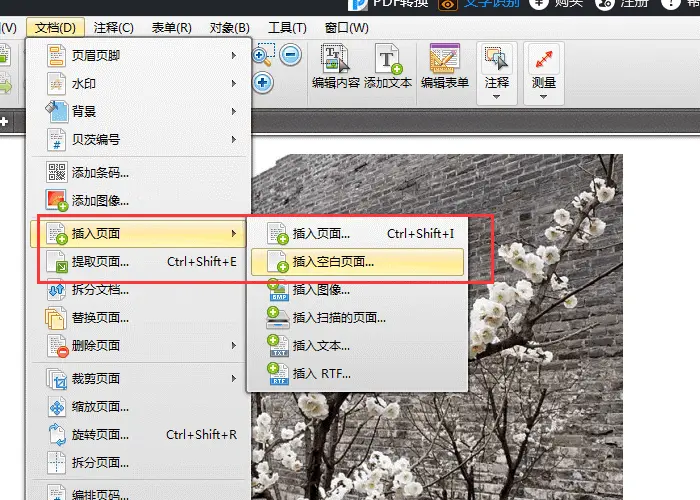Click the 提取页面... text label
Image resolution: width=700 pixels, height=500 pixels.
pyautogui.click(x=100, y=262)
